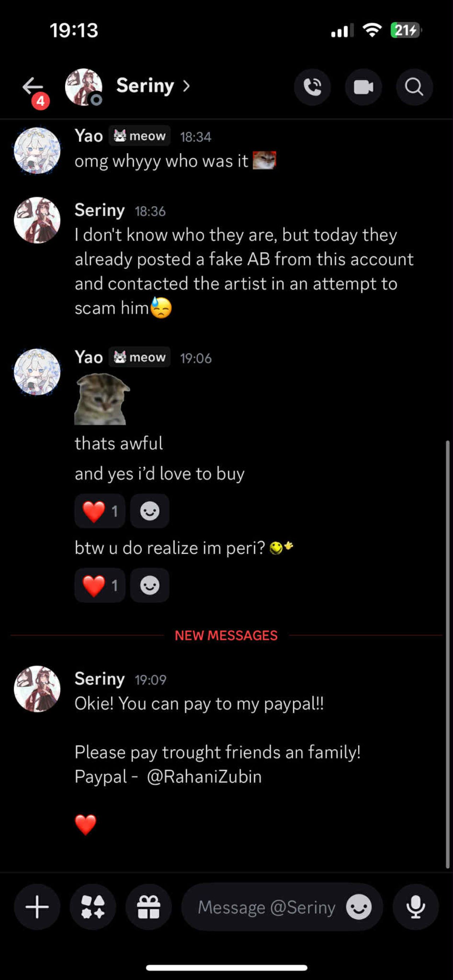Start a voice call with Seriny
The height and width of the screenshot is (980, 453).
pyautogui.click(x=312, y=87)
